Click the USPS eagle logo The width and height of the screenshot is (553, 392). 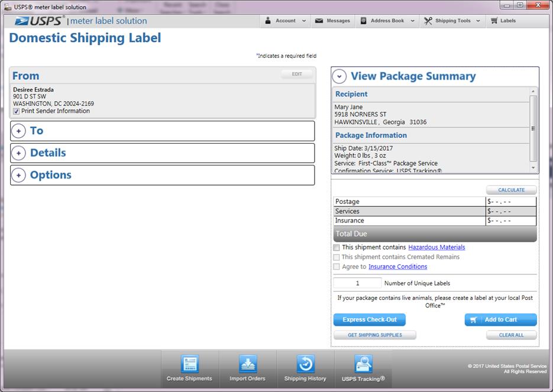(22, 21)
